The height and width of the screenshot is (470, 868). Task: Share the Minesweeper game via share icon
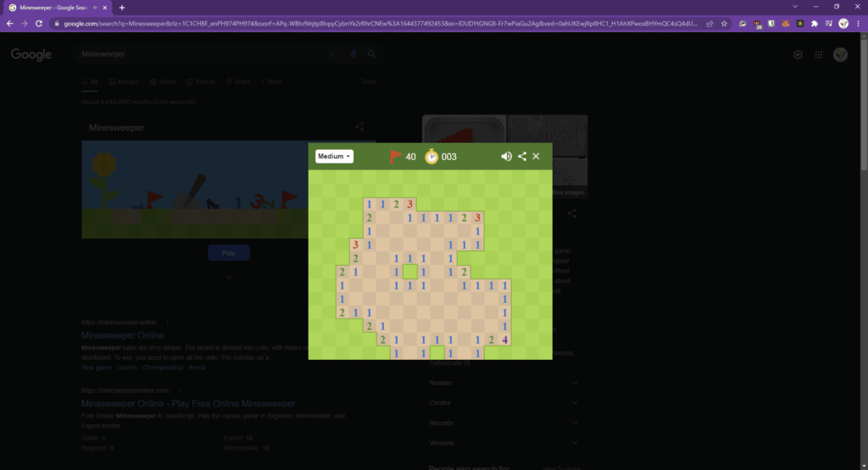(522, 157)
